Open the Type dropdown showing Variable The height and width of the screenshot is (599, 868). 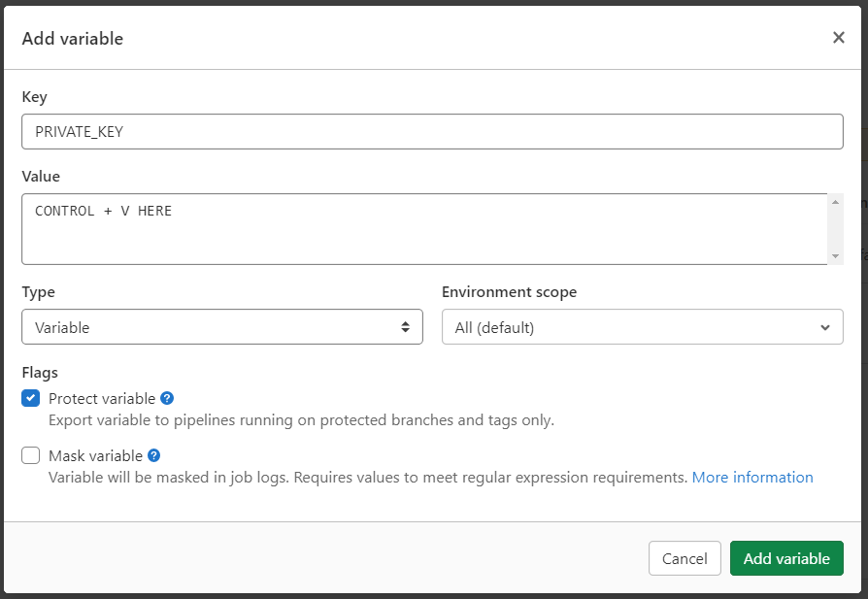221,327
